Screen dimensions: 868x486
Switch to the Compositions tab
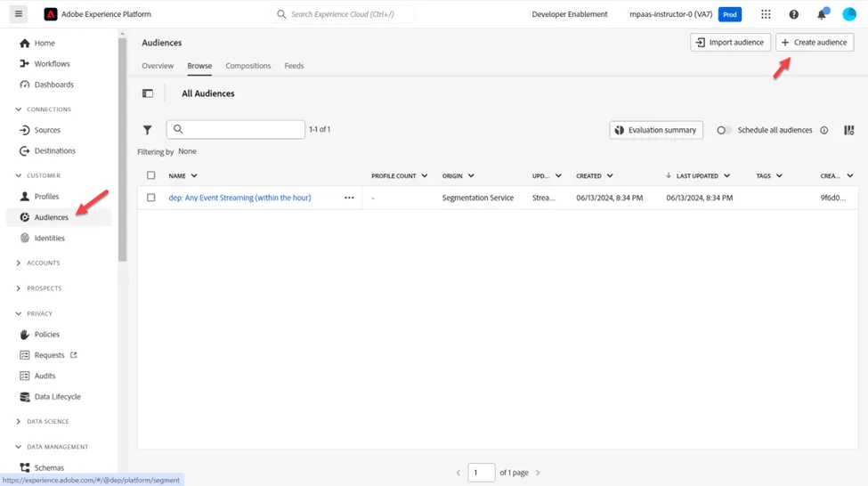248,66
